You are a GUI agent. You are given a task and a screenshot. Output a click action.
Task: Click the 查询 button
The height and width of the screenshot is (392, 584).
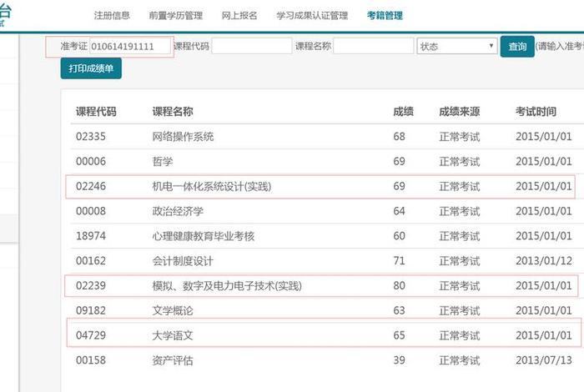517,47
